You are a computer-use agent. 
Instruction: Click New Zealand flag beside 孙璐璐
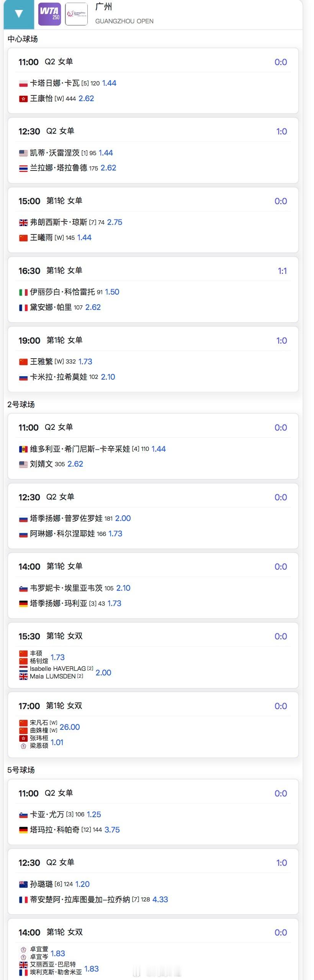click(x=23, y=884)
